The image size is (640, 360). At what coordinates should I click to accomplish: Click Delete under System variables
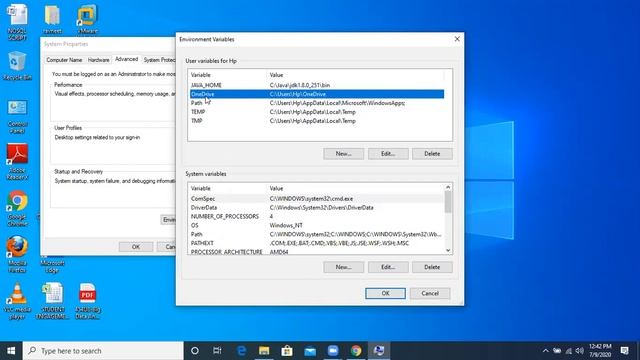click(x=432, y=267)
